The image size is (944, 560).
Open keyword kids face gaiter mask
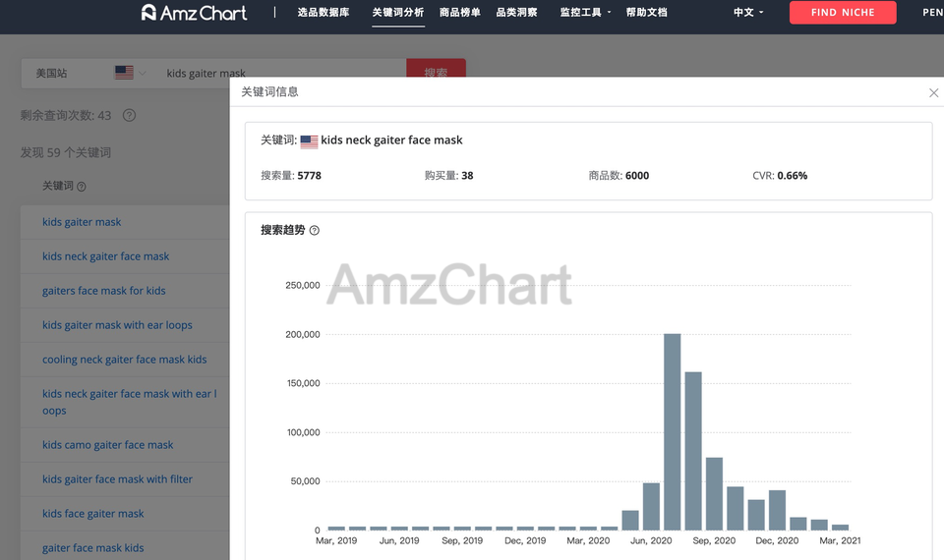pyautogui.click(x=92, y=513)
